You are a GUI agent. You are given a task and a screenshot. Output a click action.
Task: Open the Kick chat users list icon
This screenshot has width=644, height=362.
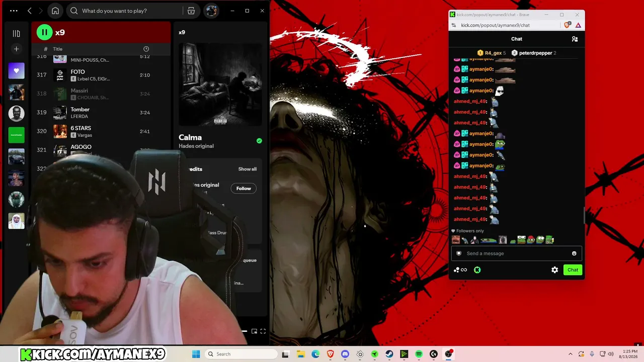(x=575, y=39)
